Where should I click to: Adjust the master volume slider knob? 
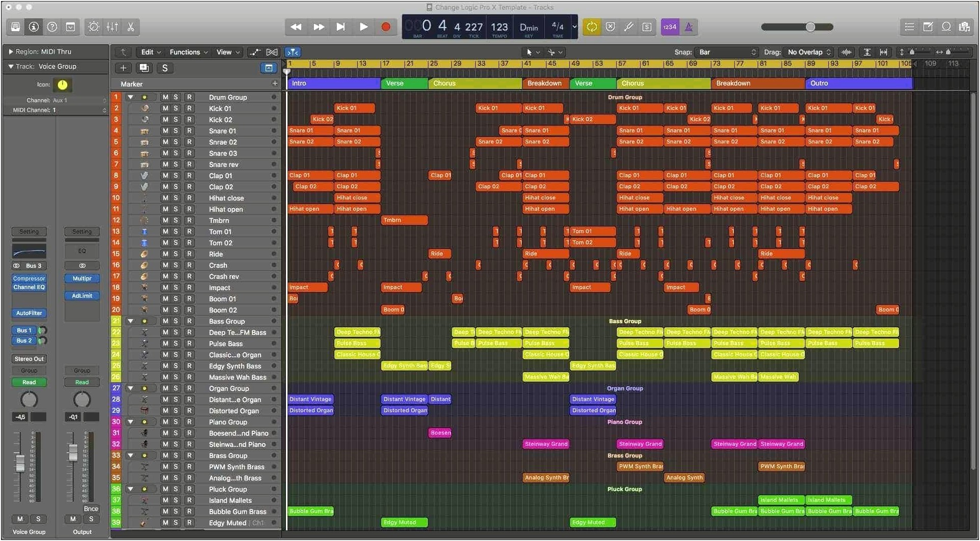[810, 27]
